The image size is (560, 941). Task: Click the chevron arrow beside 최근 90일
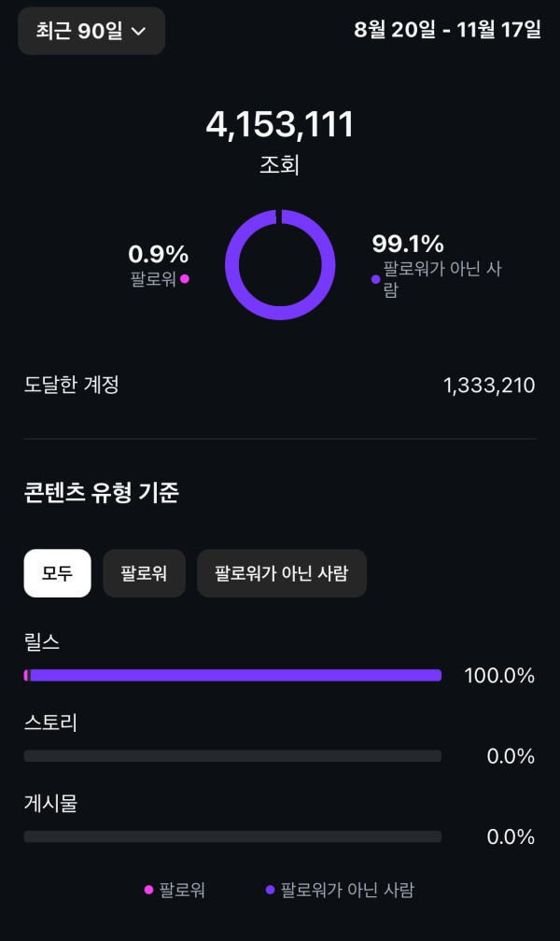(x=139, y=32)
